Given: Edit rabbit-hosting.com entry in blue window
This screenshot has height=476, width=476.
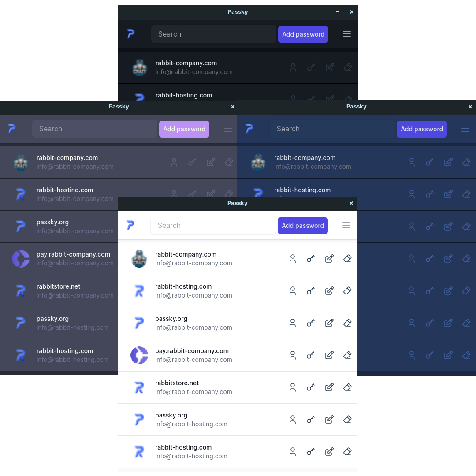Looking at the screenshot, I should pos(448,194).
